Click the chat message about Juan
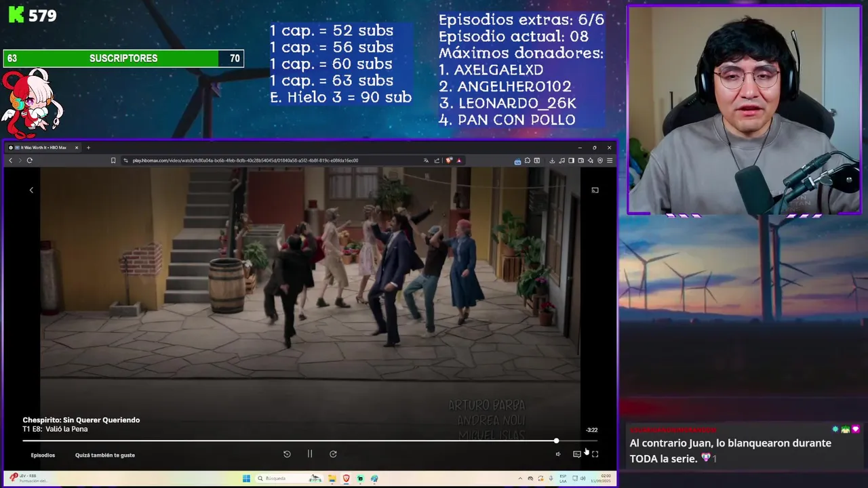Image resolution: width=868 pixels, height=488 pixels. pyautogui.click(x=730, y=451)
